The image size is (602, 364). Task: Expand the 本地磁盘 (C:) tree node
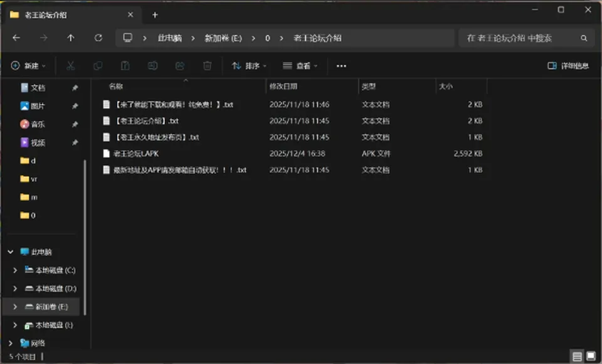tap(15, 271)
